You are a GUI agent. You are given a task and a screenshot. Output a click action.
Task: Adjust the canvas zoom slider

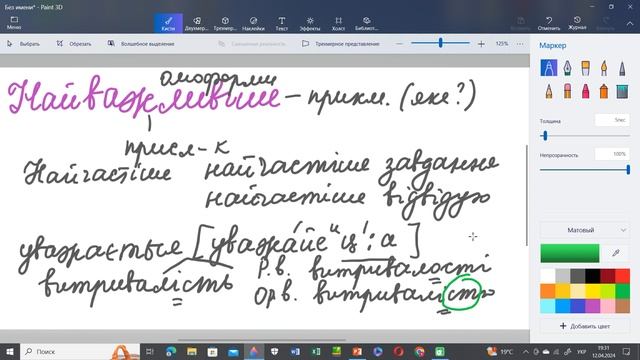point(440,43)
